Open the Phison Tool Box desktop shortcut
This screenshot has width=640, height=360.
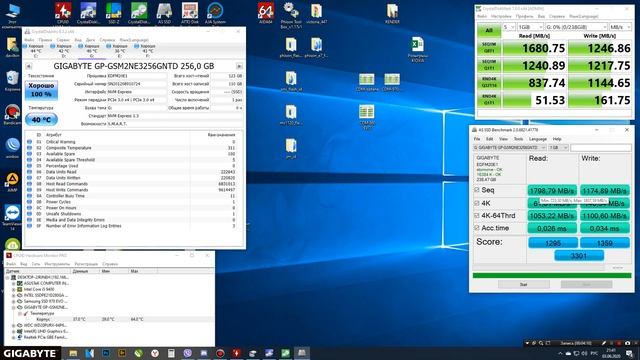[291, 14]
